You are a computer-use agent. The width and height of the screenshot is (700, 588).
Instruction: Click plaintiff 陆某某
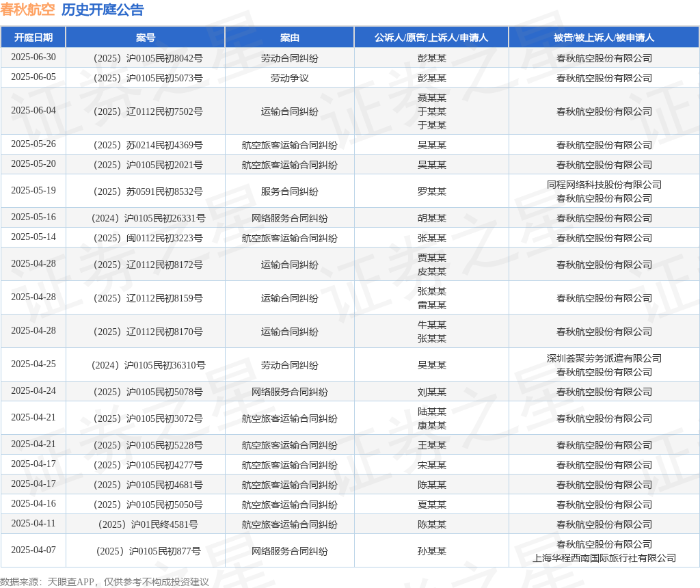pyautogui.click(x=432, y=411)
